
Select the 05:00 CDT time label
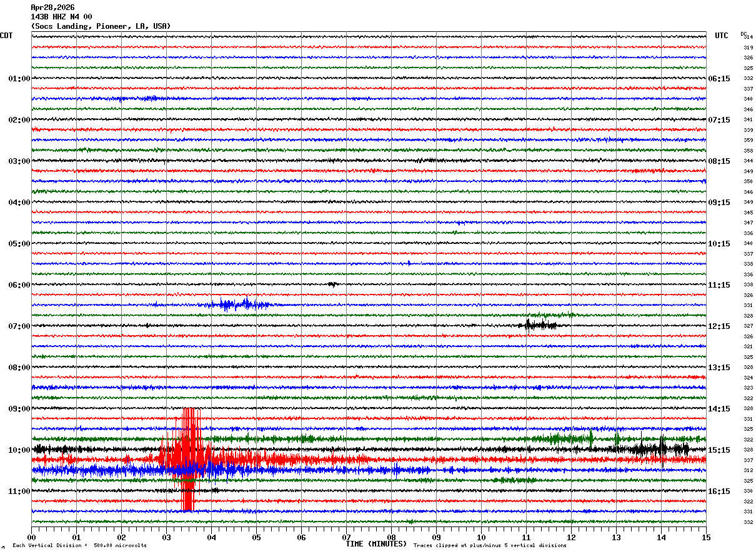(x=19, y=244)
